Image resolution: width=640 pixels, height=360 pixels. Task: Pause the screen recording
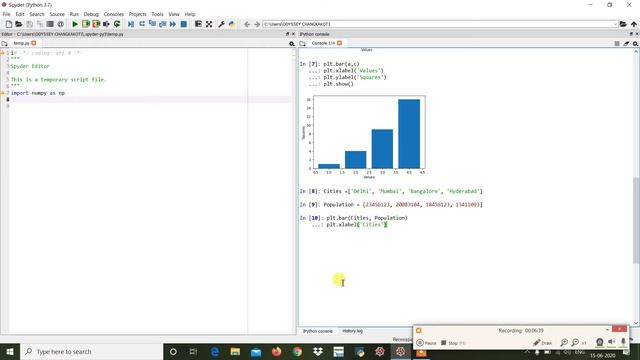427,343
